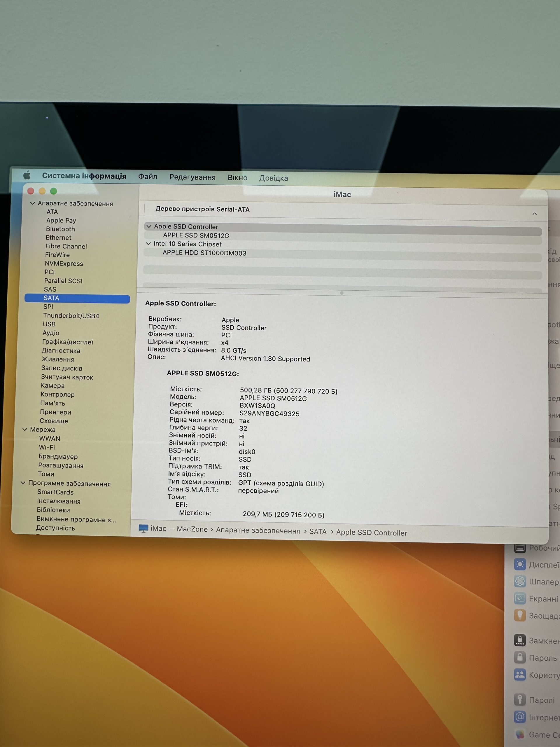Open Паролі key icon in System Settings
560x747 pixels.
(x=520, y=699)
